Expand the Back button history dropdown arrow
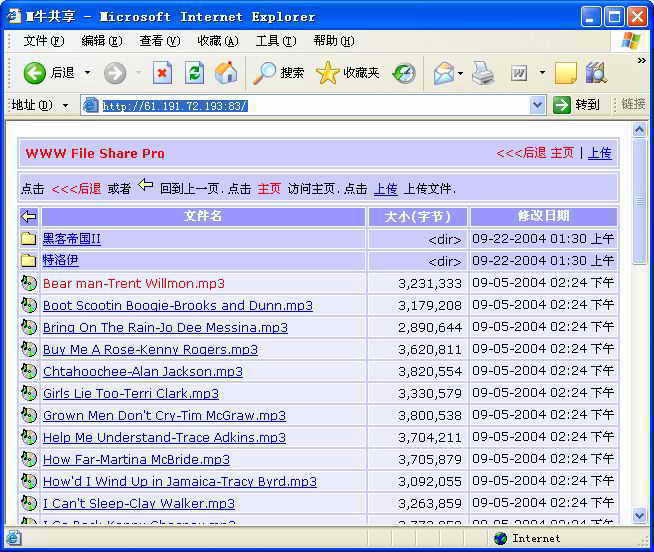Viewport: 654px width, 552px height. [x=87, y=72]
